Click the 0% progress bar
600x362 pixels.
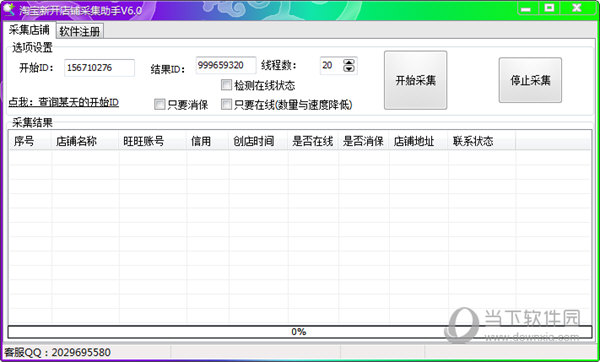point(300,332)
